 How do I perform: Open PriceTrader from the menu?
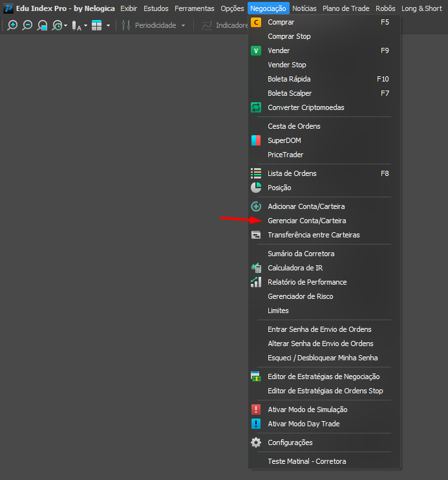tap(325, 155)
